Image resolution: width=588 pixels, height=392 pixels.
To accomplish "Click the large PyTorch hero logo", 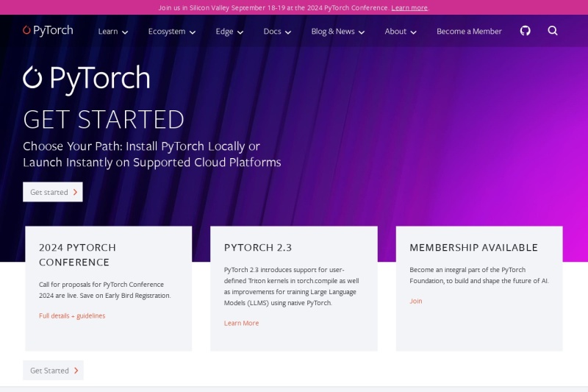I will coord(87,79).
